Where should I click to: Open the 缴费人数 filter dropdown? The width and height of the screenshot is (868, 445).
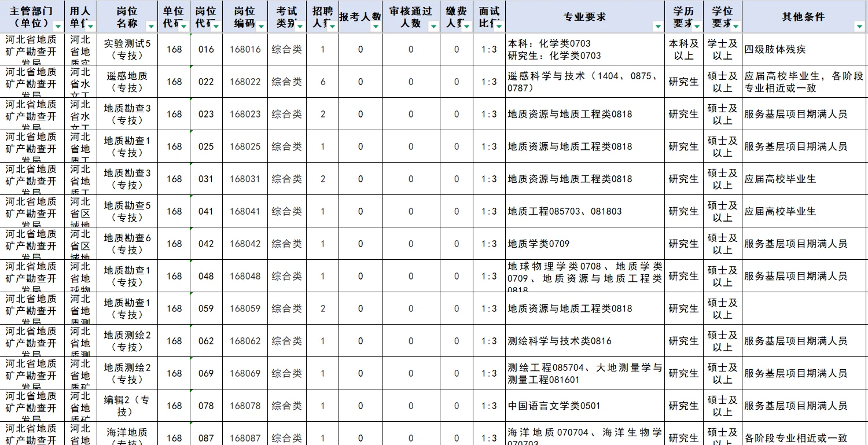pos(466,25)
